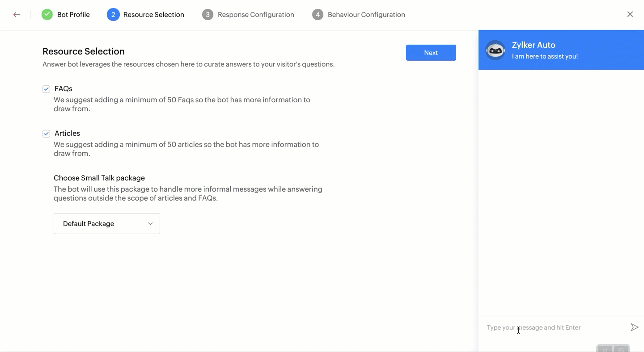Click the grey step 3 number circle
Screen dimensions: 644x352
[208, 15]
